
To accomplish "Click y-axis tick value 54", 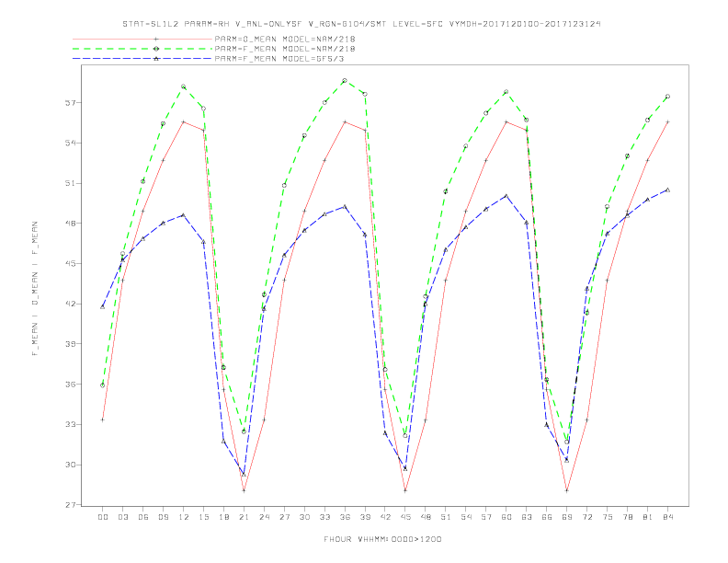I will tap(70, 144).
